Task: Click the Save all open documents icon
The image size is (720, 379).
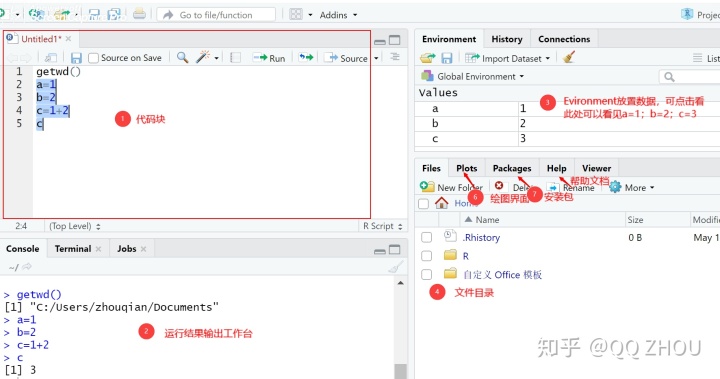Action: (114, 15)
